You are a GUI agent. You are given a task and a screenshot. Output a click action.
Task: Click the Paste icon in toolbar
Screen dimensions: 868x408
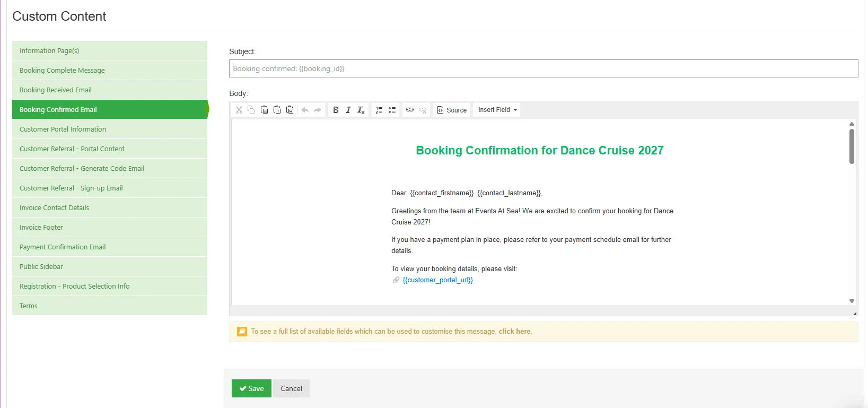coord(264,110)
